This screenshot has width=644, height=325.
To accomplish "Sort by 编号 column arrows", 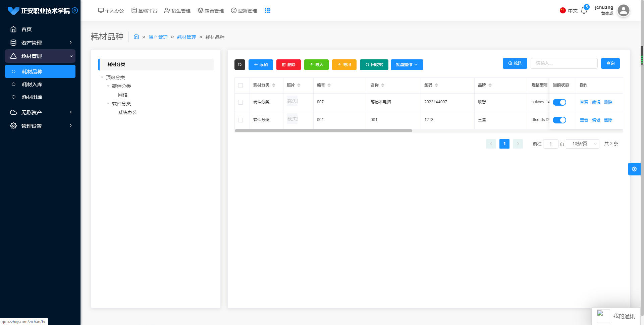I will 329,85.
